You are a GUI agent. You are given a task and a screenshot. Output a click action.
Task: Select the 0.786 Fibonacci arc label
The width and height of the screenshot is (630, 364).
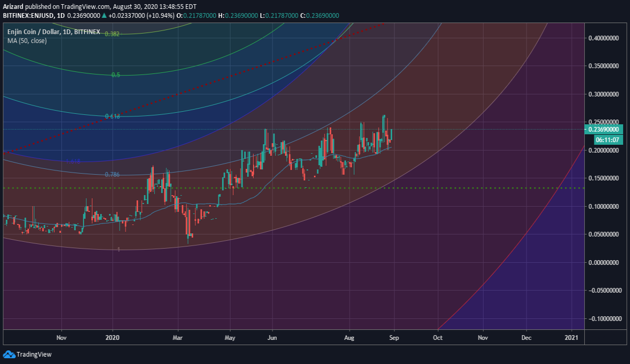pyautogui.click(x=112, y=174)
